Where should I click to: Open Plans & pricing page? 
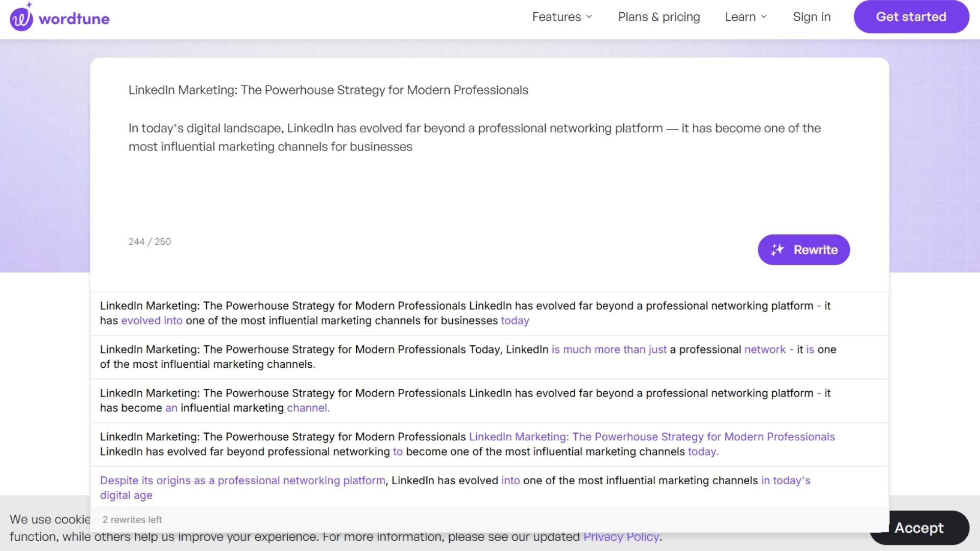coord(658,17)
